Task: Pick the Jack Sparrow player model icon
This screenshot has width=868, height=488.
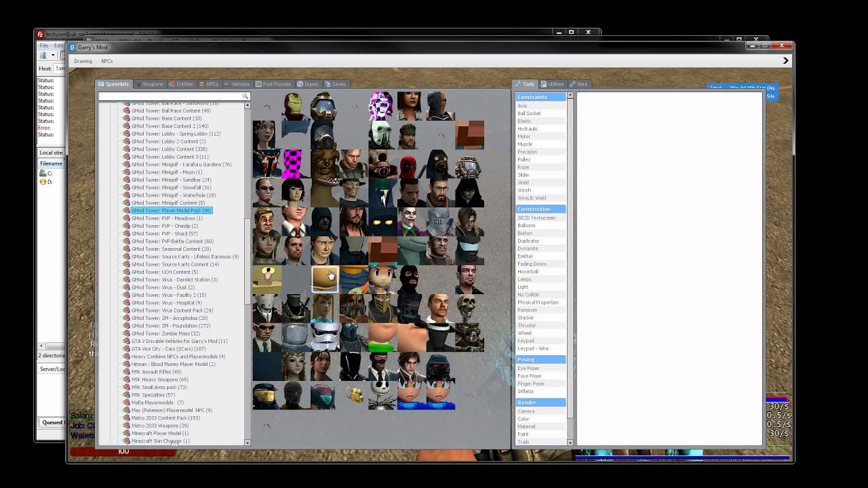Action: pos(353,222)
